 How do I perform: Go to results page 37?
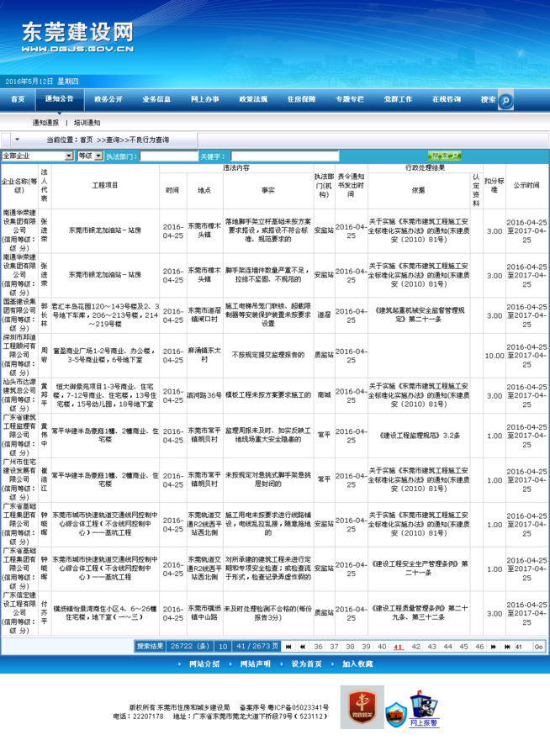pyautogui.click(x=334, y=647)
